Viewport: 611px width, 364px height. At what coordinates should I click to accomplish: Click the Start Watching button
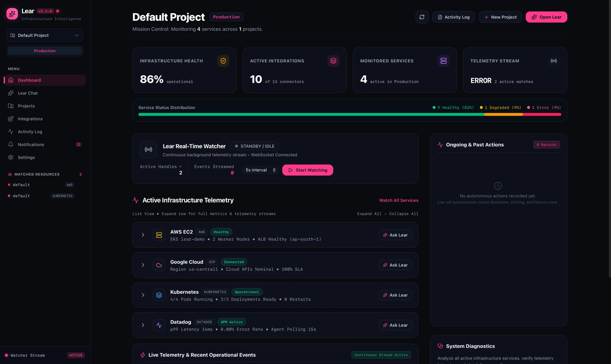[308, 170]
